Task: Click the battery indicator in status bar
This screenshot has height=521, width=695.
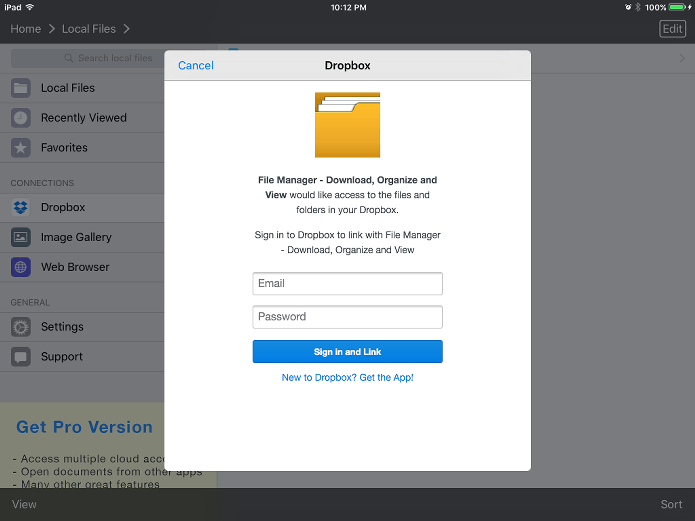Action: [x=677, y=7]
